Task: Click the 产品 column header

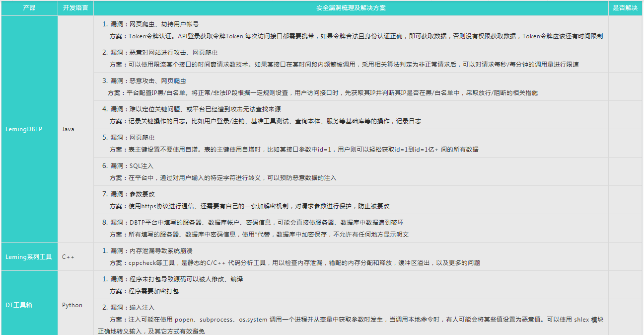Action: (29, 7)
